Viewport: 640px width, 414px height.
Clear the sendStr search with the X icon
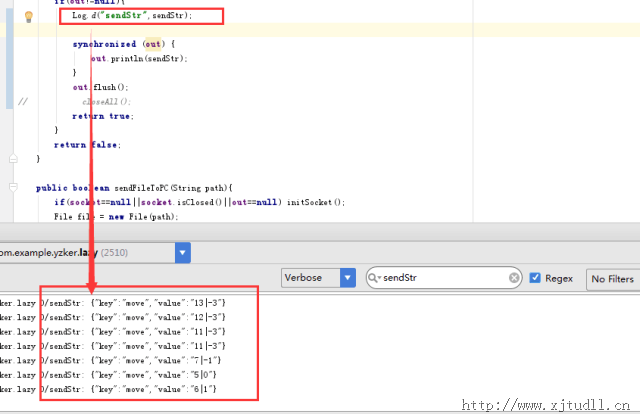click(x=514, y=278)
